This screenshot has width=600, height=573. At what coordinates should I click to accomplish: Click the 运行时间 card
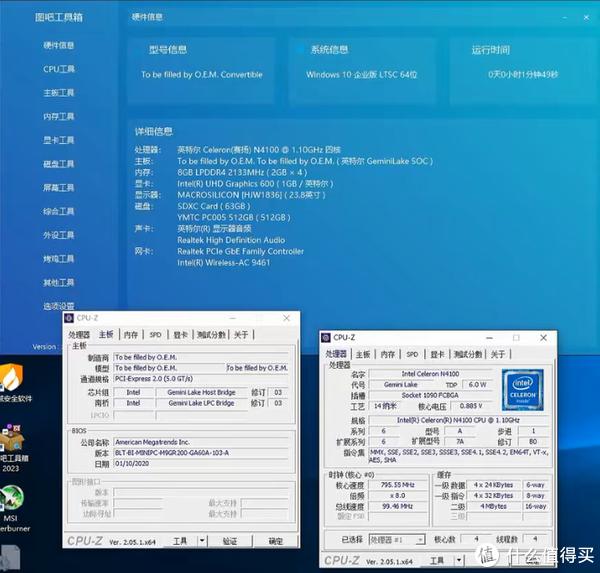coord(523,71)
